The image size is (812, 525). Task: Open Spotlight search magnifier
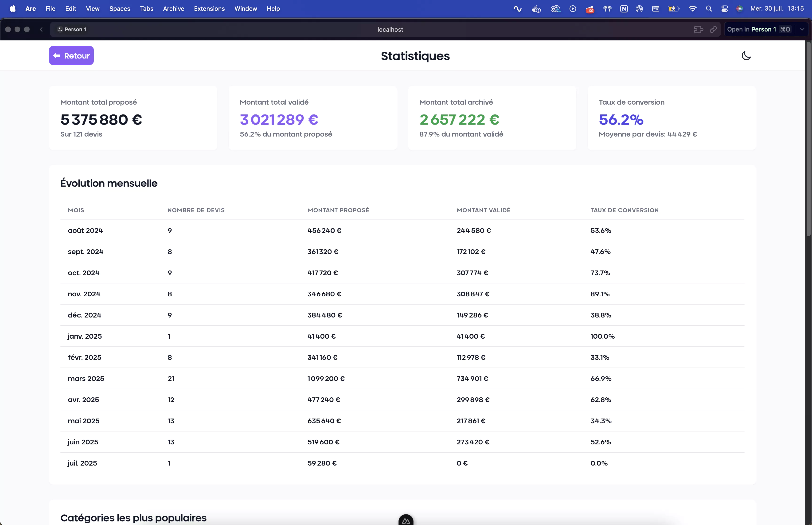tap(709, 9)
